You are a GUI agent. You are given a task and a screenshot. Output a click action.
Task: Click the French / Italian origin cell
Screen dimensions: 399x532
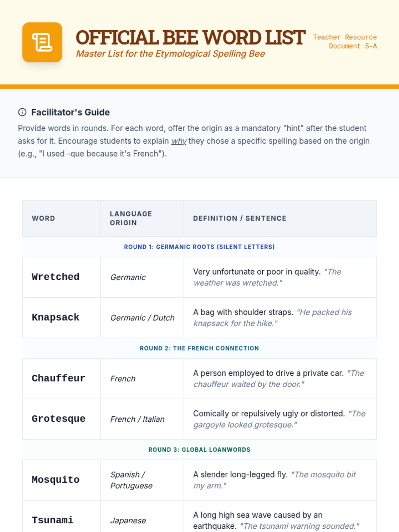coord(137,419)
